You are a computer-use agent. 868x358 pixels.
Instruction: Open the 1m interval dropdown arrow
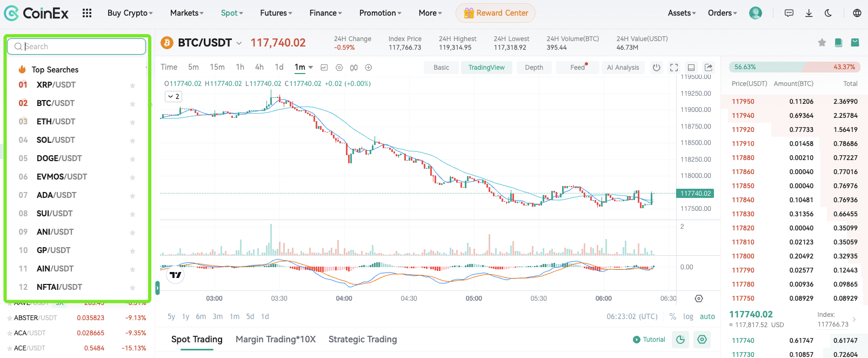point(311,68)
